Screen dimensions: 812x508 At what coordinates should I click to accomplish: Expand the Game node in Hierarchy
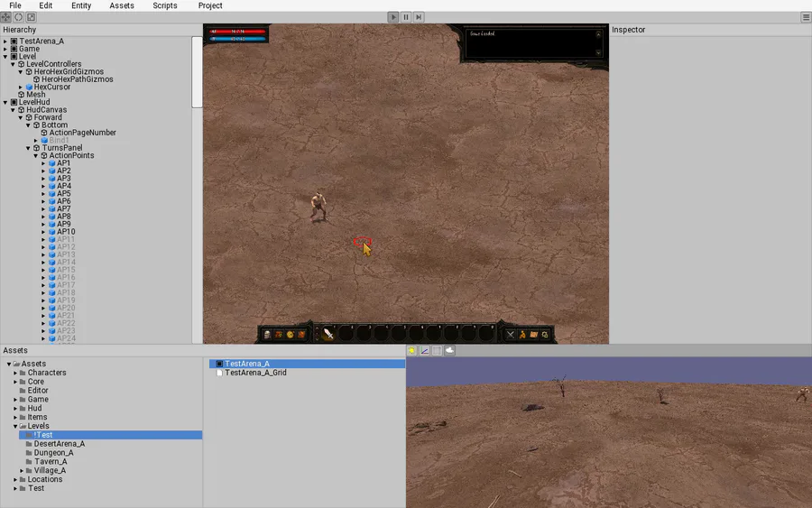coord(5,49)
